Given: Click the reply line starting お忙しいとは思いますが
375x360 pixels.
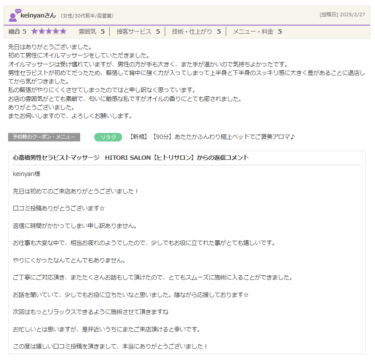Looking at the screenshot, I should click(x=107, y=329).
